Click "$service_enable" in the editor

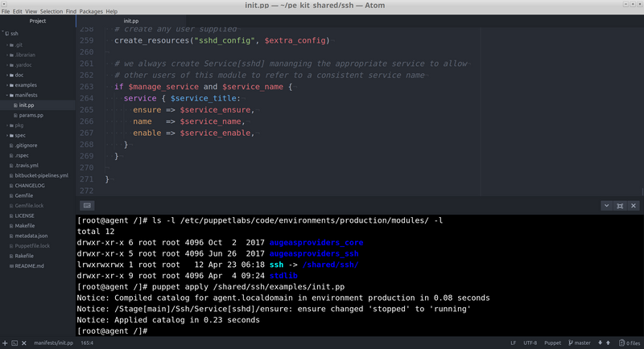pos(215,133)
